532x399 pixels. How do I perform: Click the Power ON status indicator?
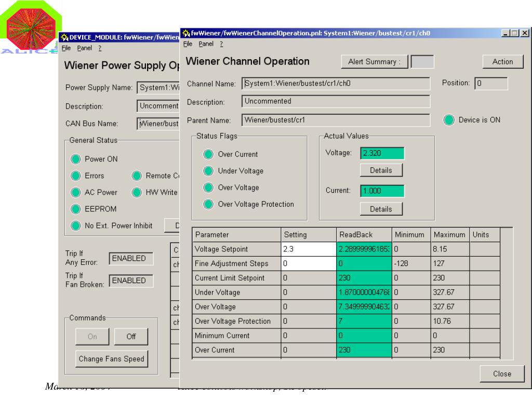[76, 159]
